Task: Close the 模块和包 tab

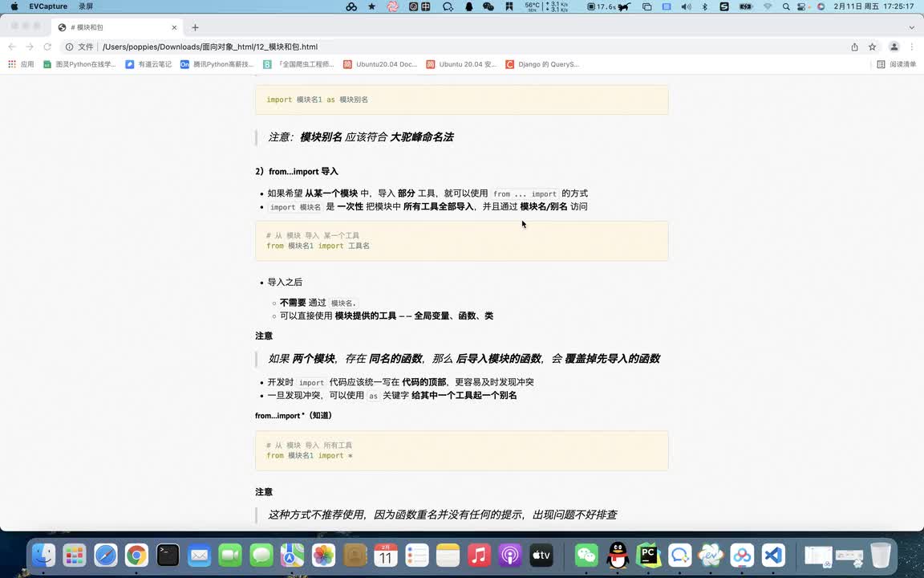Action: point(174,27)
